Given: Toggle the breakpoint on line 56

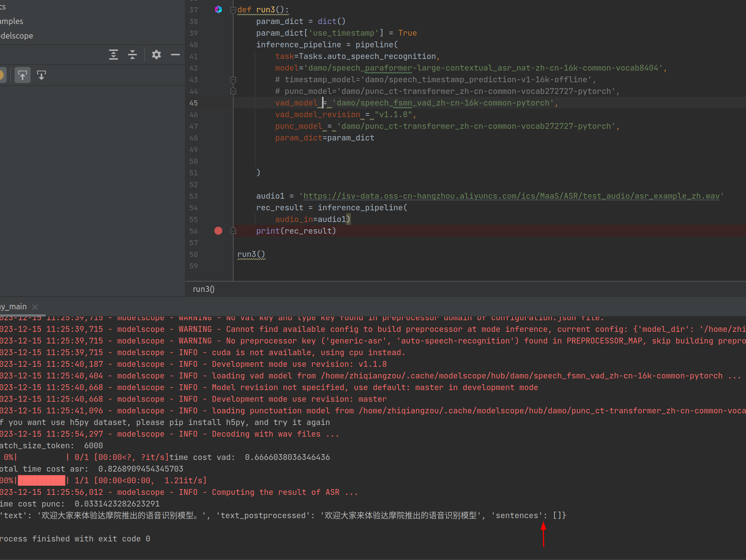Looking at the screenshot, I should (x=218, y=231).
